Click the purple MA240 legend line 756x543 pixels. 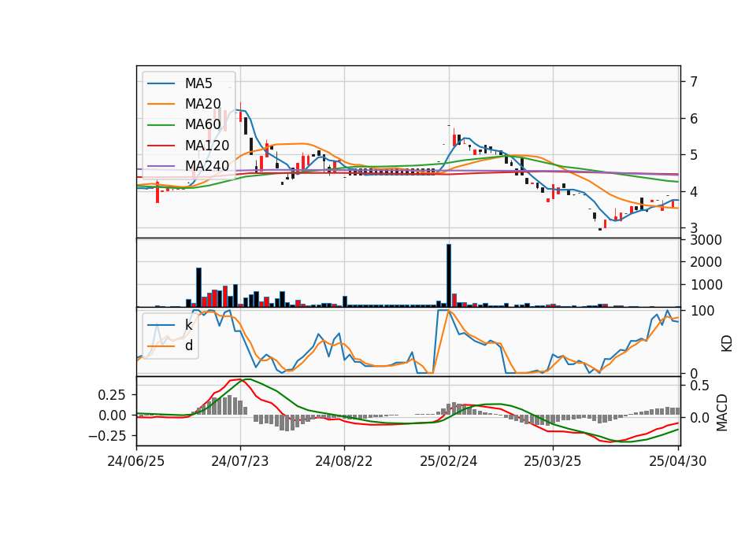(161, 166)
